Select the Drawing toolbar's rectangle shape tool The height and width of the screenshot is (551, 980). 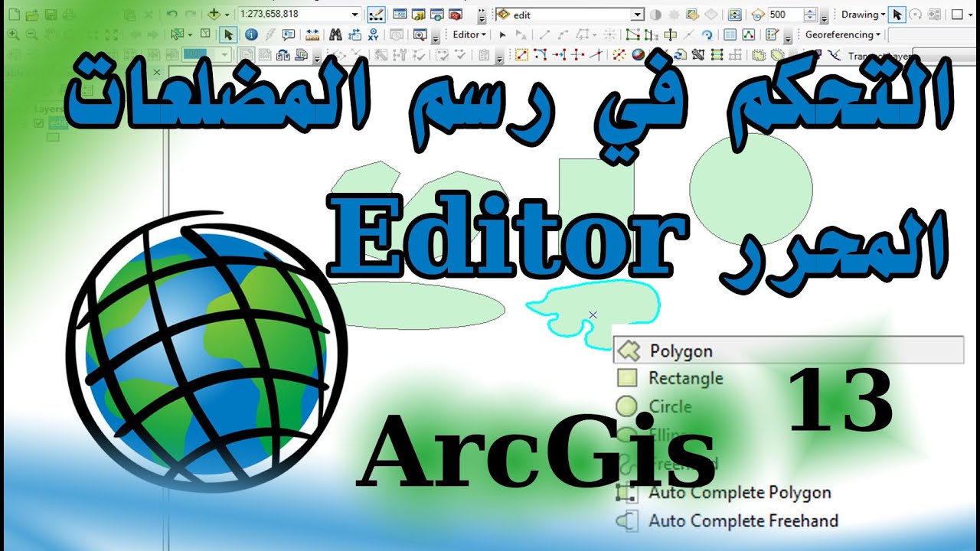pos(957,15)
